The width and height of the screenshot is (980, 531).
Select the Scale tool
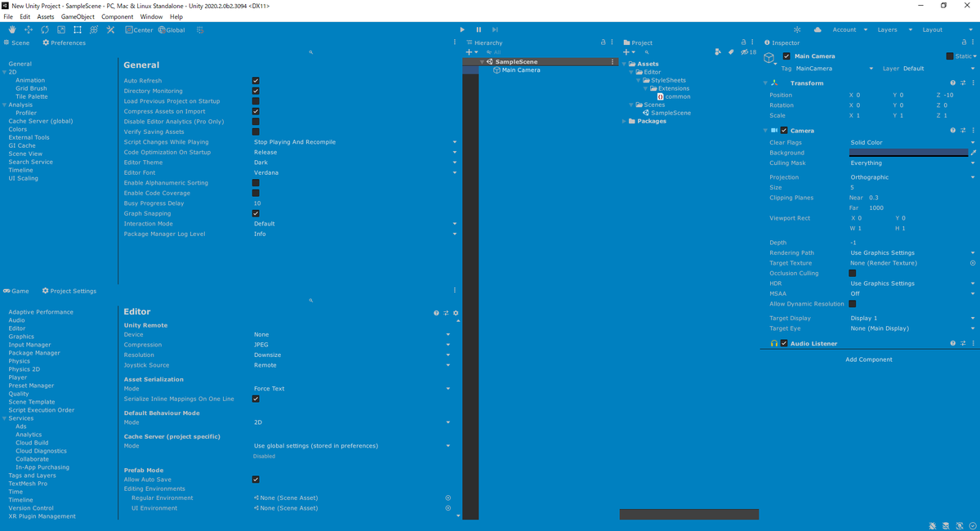coord(61,29)
